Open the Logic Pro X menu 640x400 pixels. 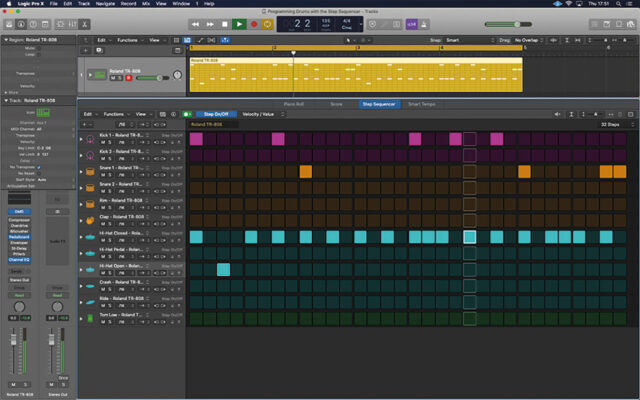(x=31, y=4)
